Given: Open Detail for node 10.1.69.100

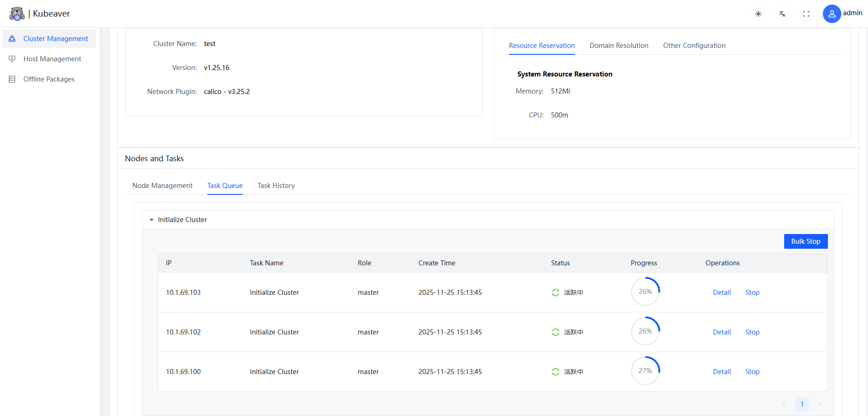Looking at the screenshot, I should coord(722,372).
